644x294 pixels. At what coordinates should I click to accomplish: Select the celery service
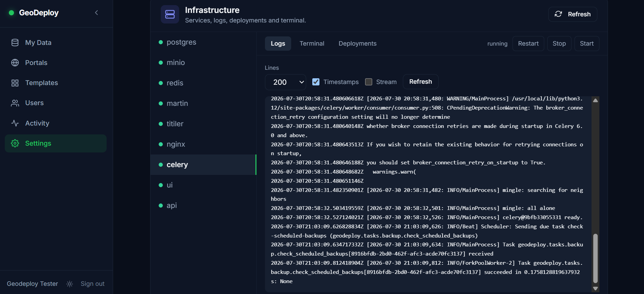coord(203,165)
